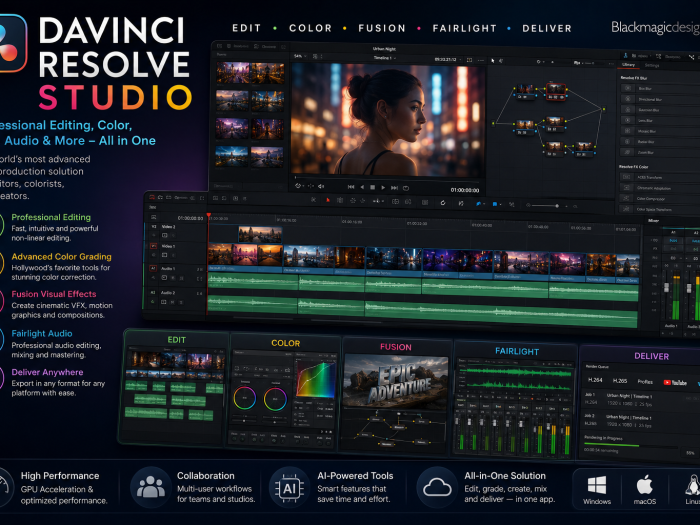Image resolution: width=700 pixels, height=525 pixels.
Task: Select the ProRes render preset
Action: [x=645, y=382]
